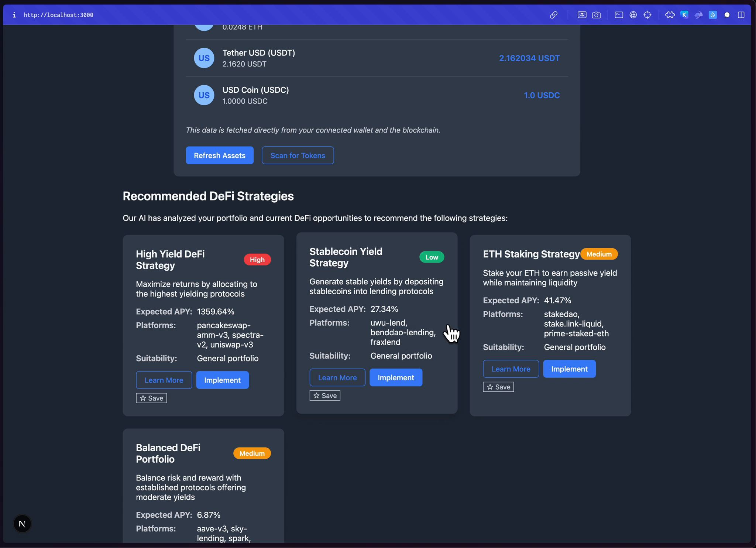
Task: Click the picture screenshot icon in toolbar
Action: click(x=582, y=15)
